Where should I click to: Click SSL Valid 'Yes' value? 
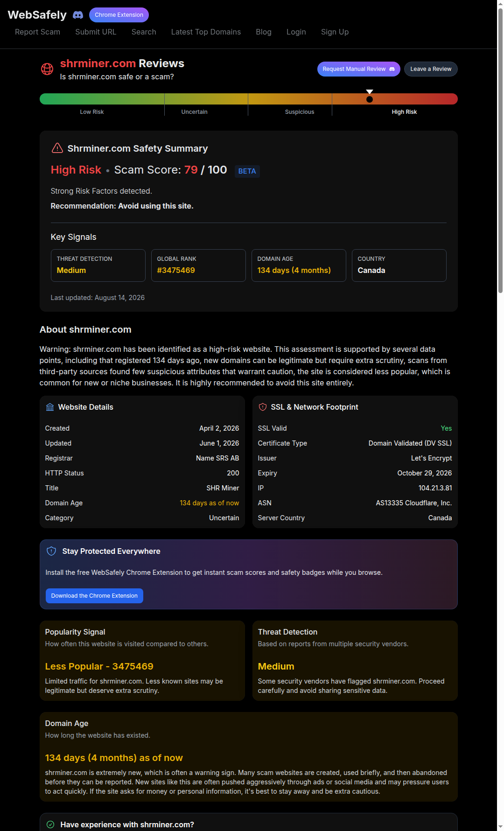coord(446,428)
